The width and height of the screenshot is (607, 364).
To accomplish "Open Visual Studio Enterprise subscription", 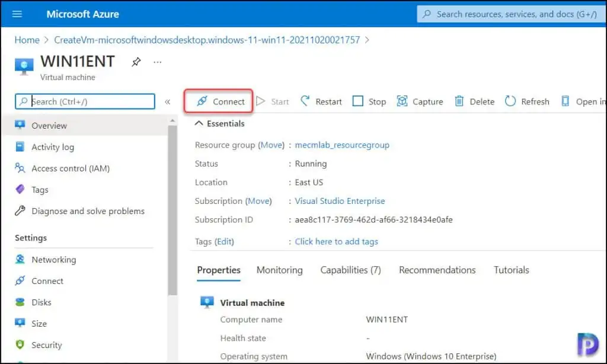I will point(340,201).
